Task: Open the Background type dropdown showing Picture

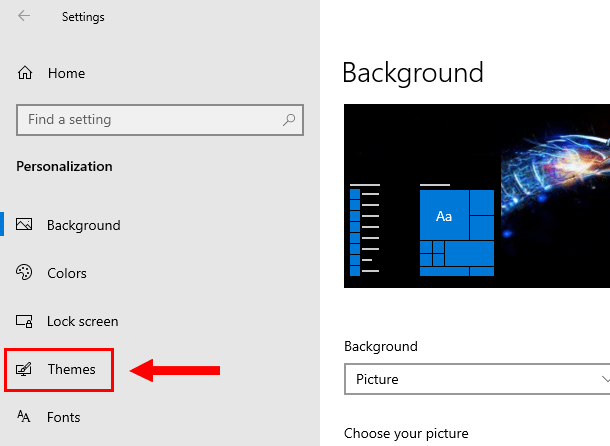Action: click(476, 380)
